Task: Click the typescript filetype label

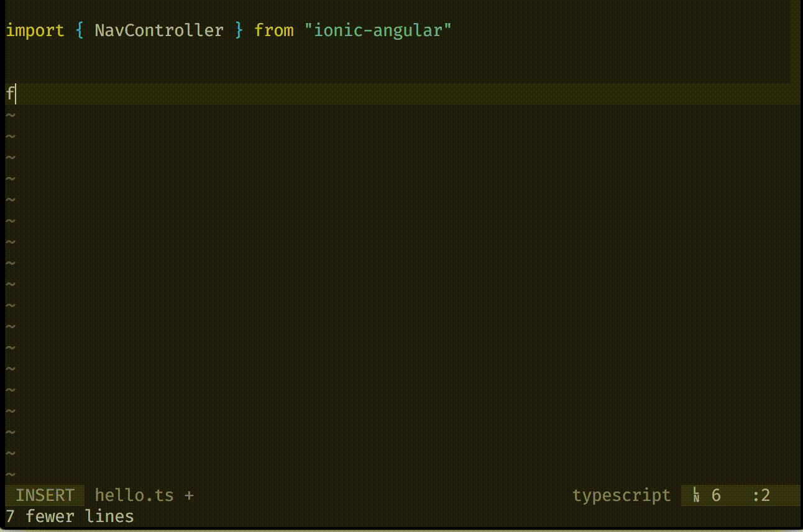Action: point(622,496)
